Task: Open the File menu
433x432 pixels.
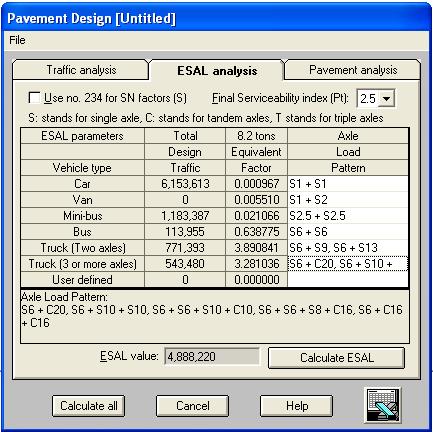Action: point(17,40)
